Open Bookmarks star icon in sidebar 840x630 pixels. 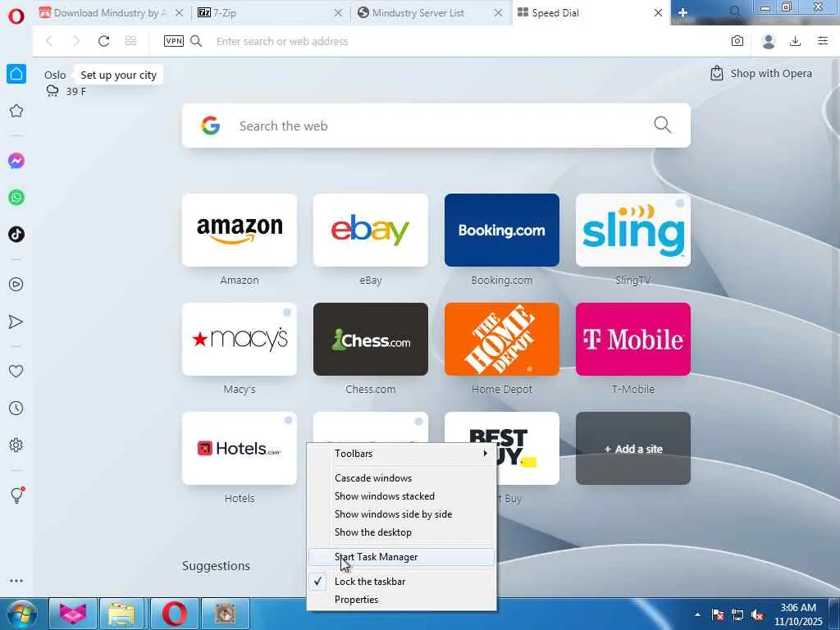(16, 111)
